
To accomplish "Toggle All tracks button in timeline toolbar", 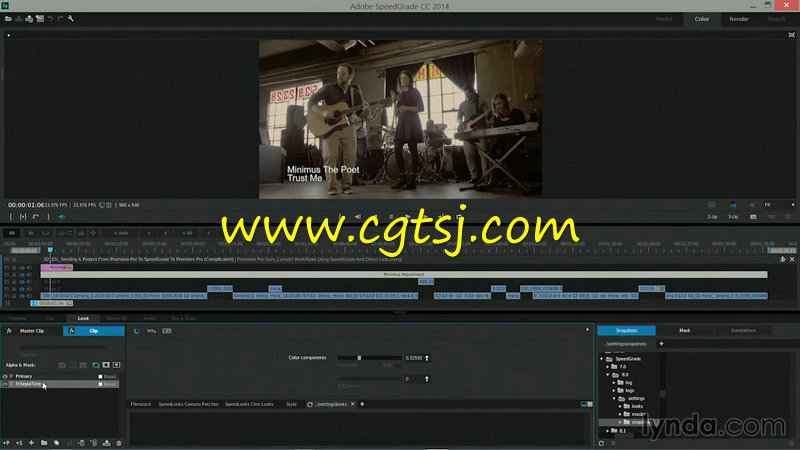I will tap(11, 233).
